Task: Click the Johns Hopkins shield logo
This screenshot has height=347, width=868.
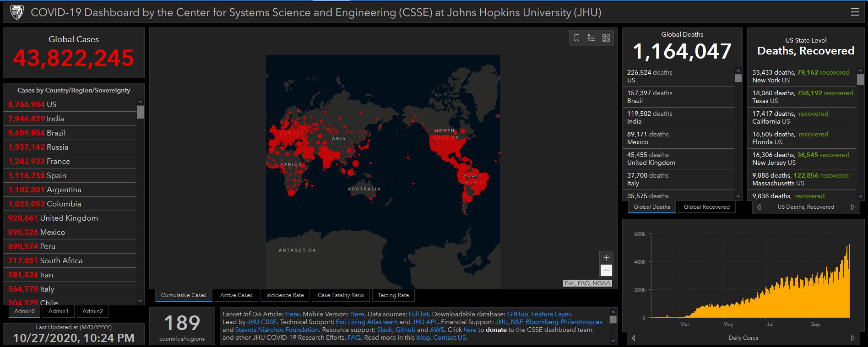Action: click(x=17, y=12)
